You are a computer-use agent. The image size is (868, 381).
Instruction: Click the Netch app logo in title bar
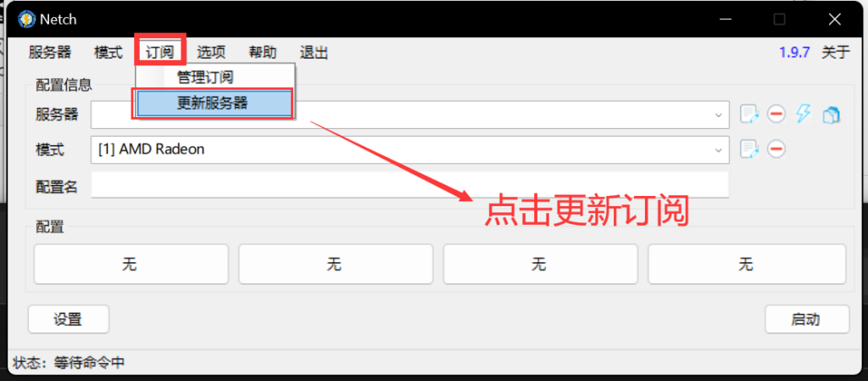(26, 20)
